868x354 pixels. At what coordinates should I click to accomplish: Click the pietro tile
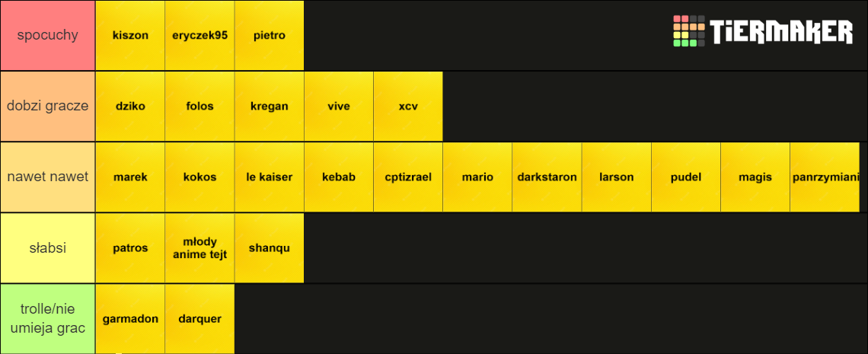click(x=269, y=35)
